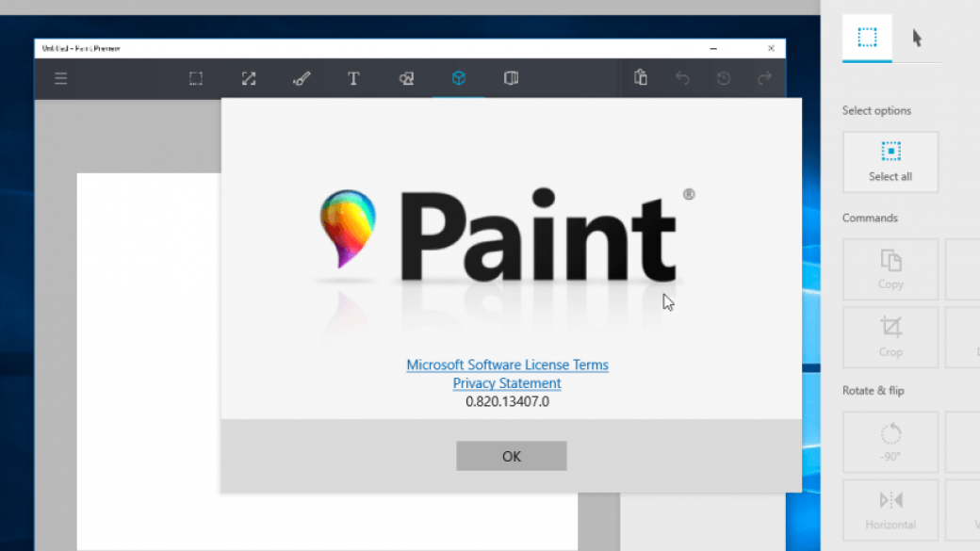This screenshot has width=980, height=551.
Task: Open Microsoft Software License Terms link
Action: click(508, 365)
